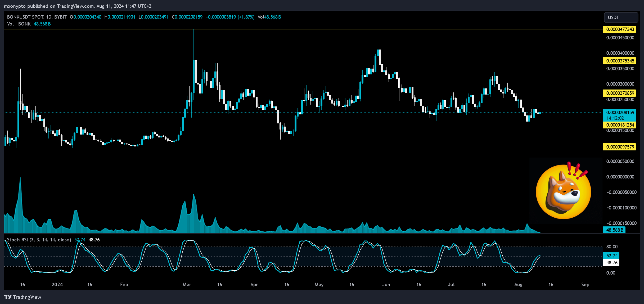Screen dimensions: 644x304
Task: Click the 80.00 Stoch RSI axis level
Action: tap(612, 247)
